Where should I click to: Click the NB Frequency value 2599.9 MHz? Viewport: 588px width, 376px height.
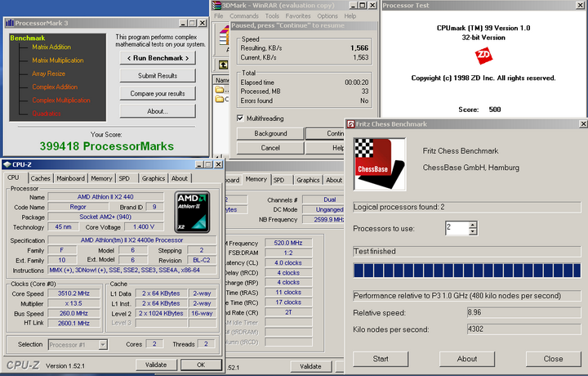click(323, 220)
